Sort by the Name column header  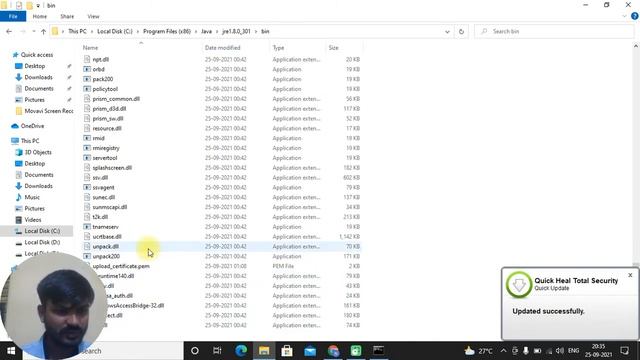[91, 48]
